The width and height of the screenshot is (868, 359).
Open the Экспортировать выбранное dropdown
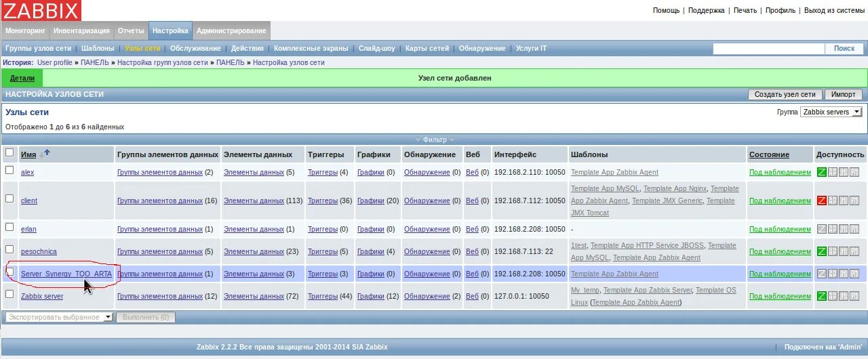tap(59, 317)
